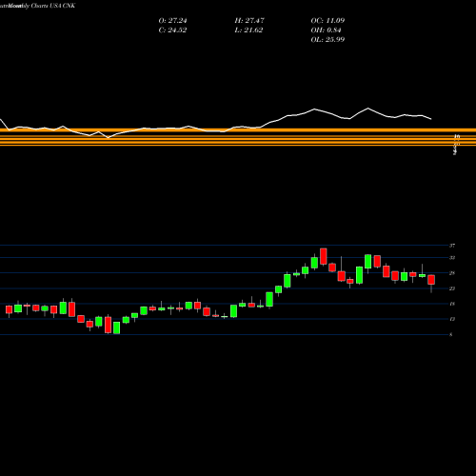Click the 'OH: 0.84' reading
476x476 pixels.
(x=326, y=30)
